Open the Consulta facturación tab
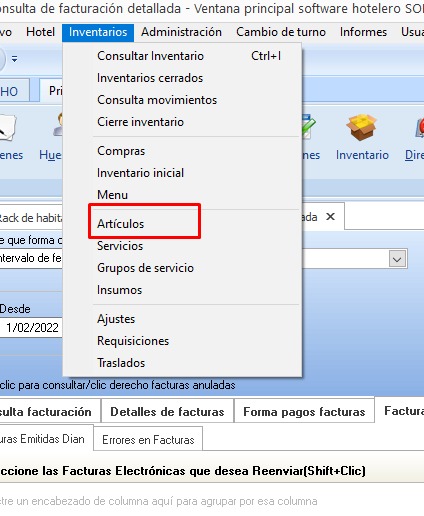This screenshot has height=516, width=424. pos(49,412)
